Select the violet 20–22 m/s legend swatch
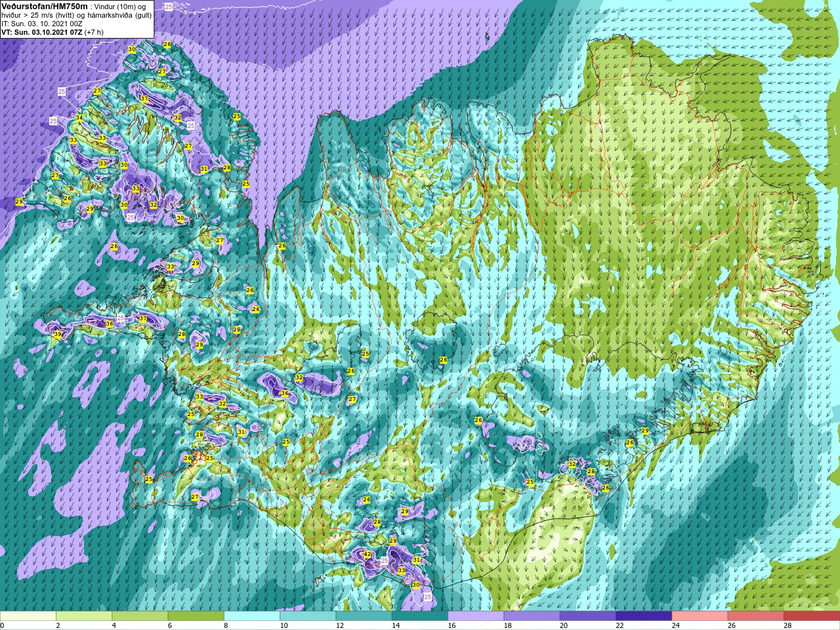The width and height of the screenshot is (840, 630). [588, 616]
